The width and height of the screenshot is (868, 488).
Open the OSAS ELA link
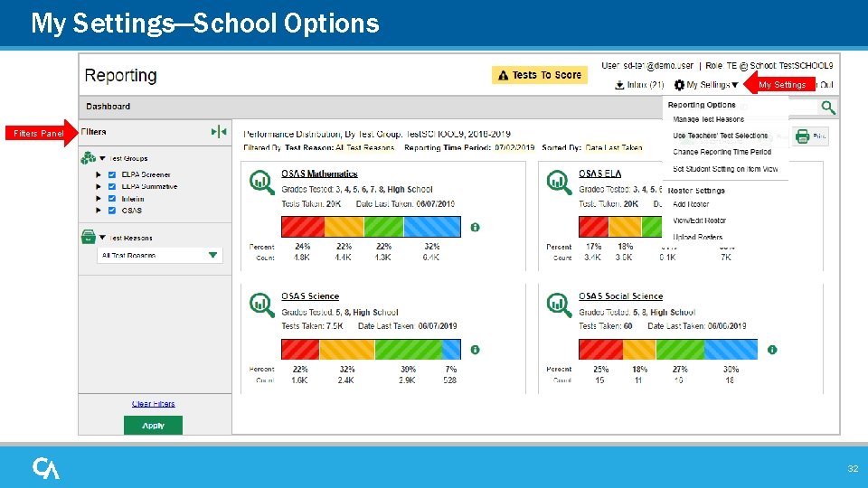click(600, 174)
